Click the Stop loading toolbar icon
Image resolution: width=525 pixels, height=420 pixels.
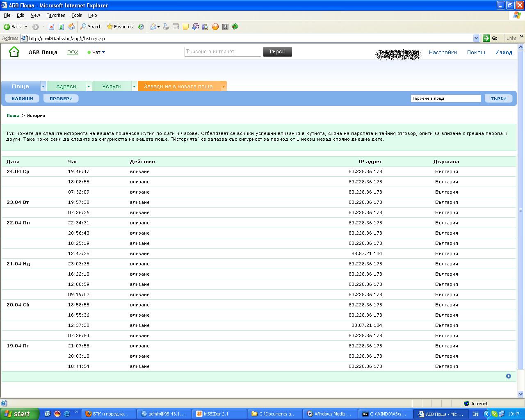pyautogui.click(x=51, y=27)
